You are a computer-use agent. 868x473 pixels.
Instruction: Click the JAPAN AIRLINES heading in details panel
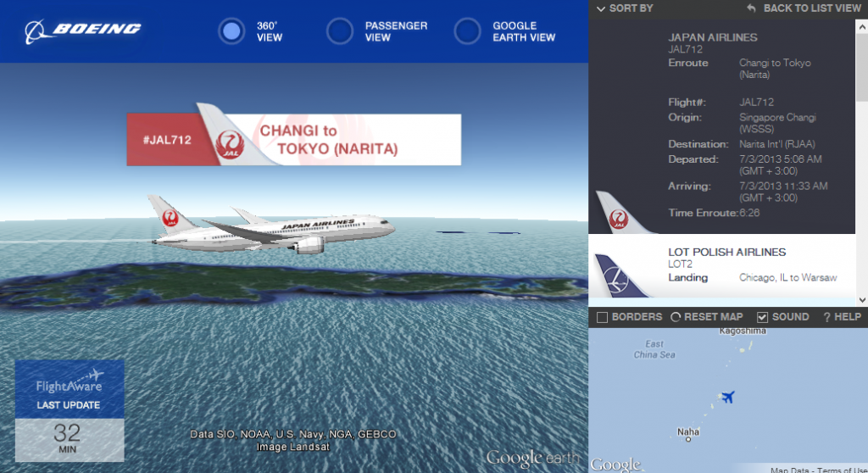(x=712, y=37)
